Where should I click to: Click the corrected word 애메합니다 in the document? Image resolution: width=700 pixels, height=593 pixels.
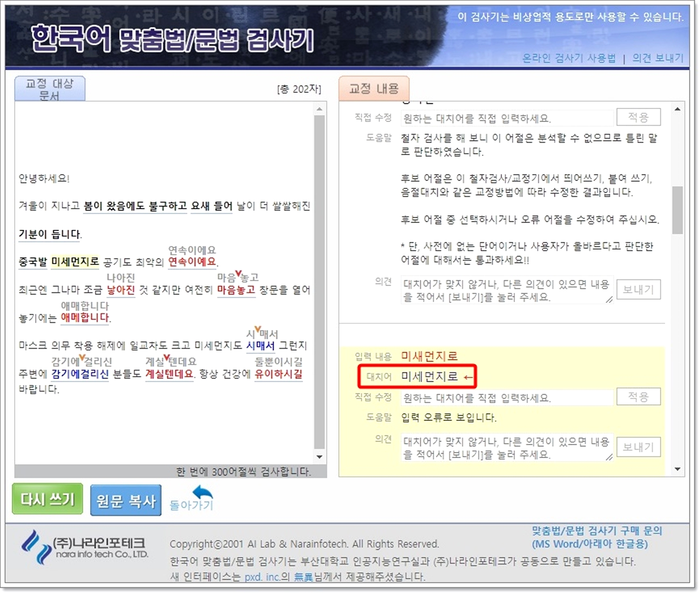[85, 317]
